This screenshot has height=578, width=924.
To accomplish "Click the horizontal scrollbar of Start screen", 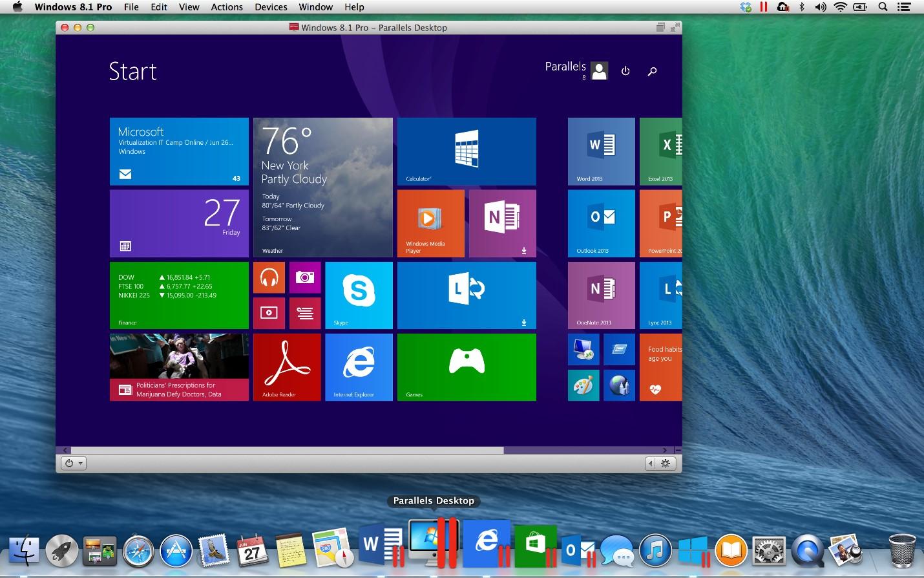I will coord(287,450).
